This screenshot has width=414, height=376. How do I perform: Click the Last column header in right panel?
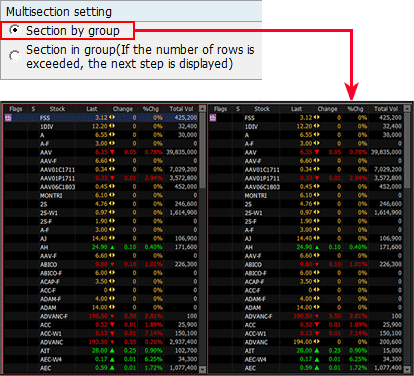coord(296,109)
